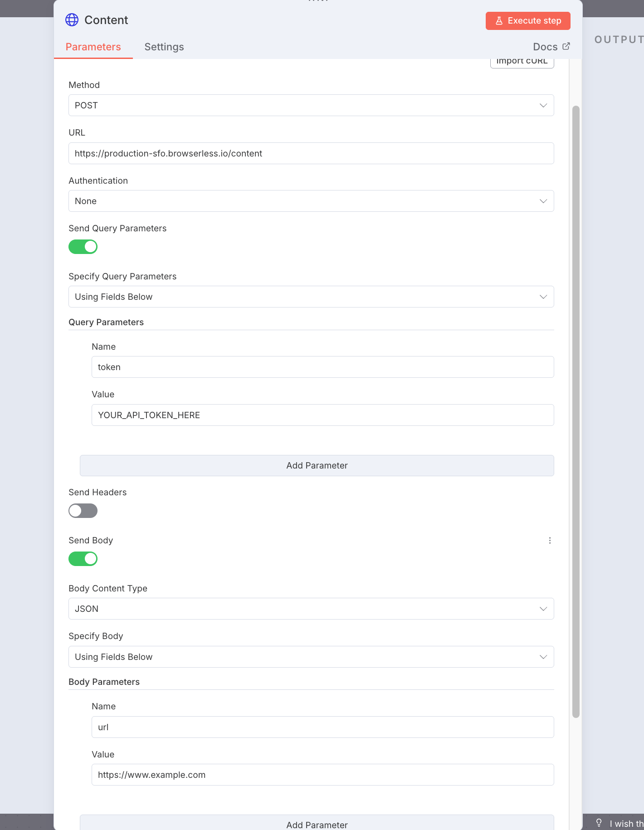Open the Authentication dropdown set to None
The height and width of the screenshot is (830, 644).
click(311, 201)
